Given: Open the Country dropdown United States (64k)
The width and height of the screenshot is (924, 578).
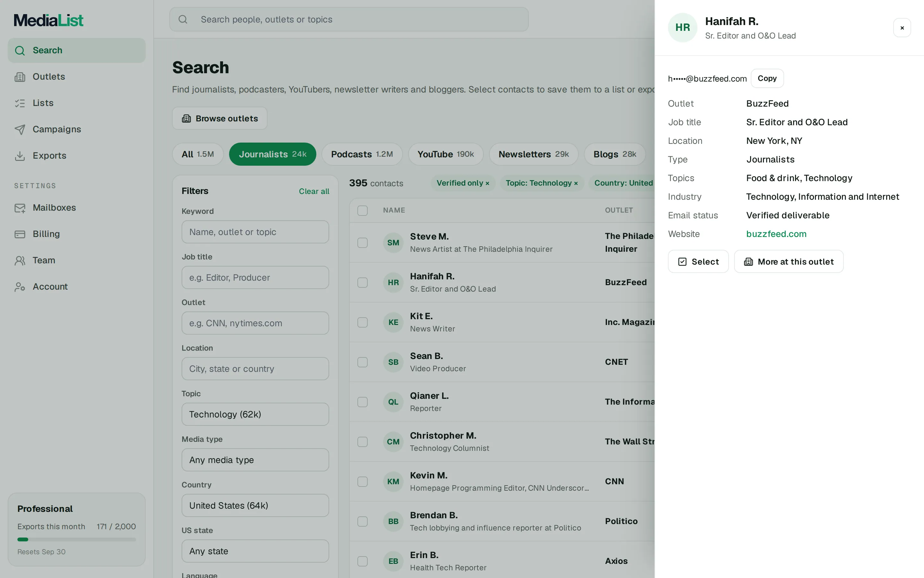Looking at the screenshot, I should pos(255,505).
